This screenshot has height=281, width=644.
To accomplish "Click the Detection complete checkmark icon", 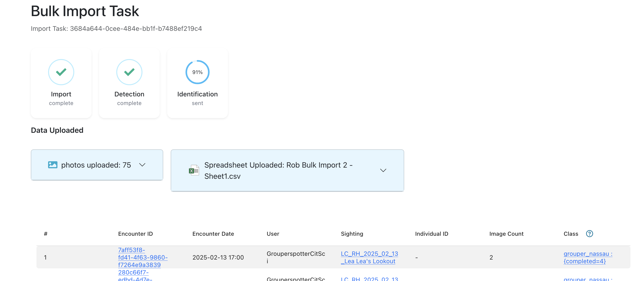I will coord(129,72).
